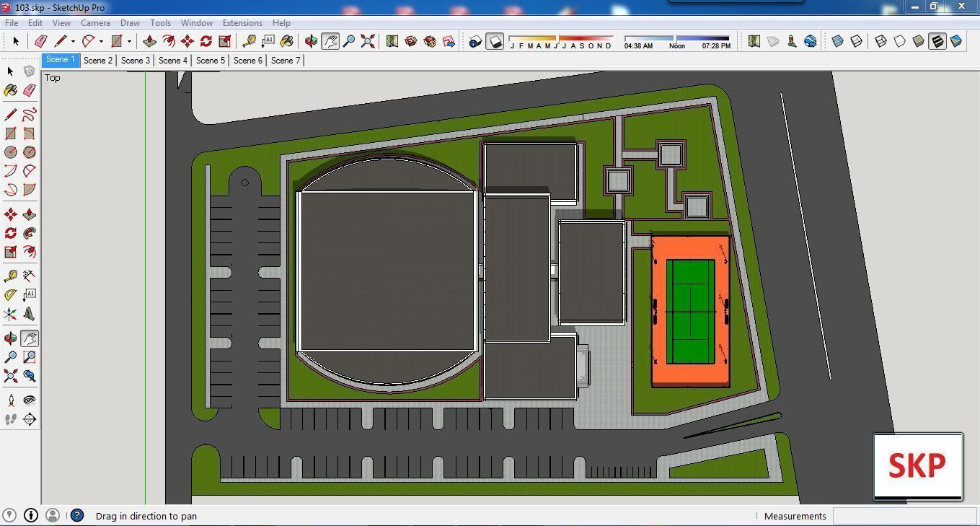Viewport: 980px width, 526px height.
Task: Click the Measurements input box
Action: pyautogui.click(x=904, y=516)
